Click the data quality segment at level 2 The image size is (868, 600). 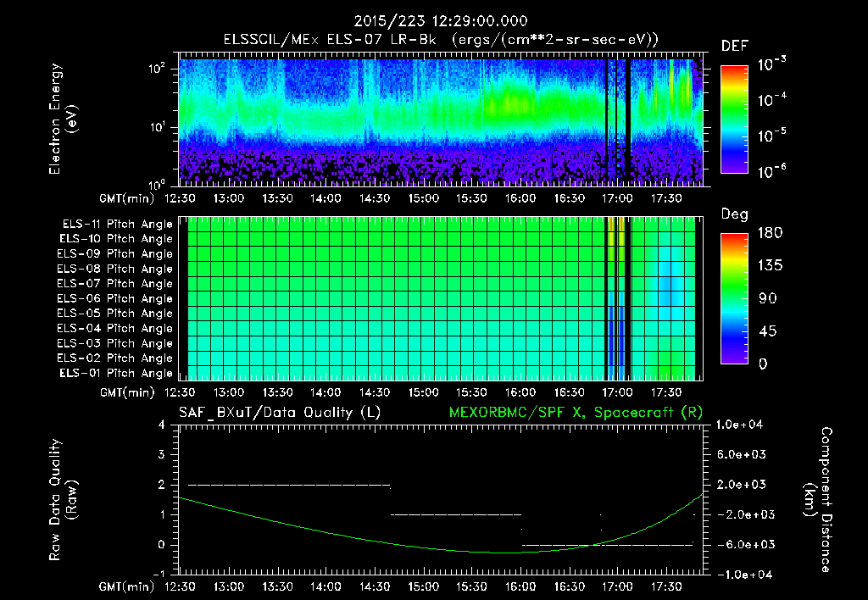(x=289, y=486)
